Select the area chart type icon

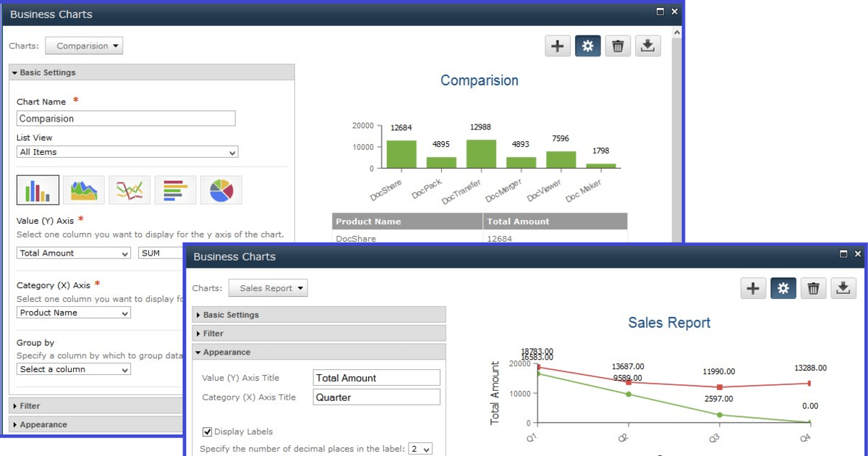(x=82, y=190)
